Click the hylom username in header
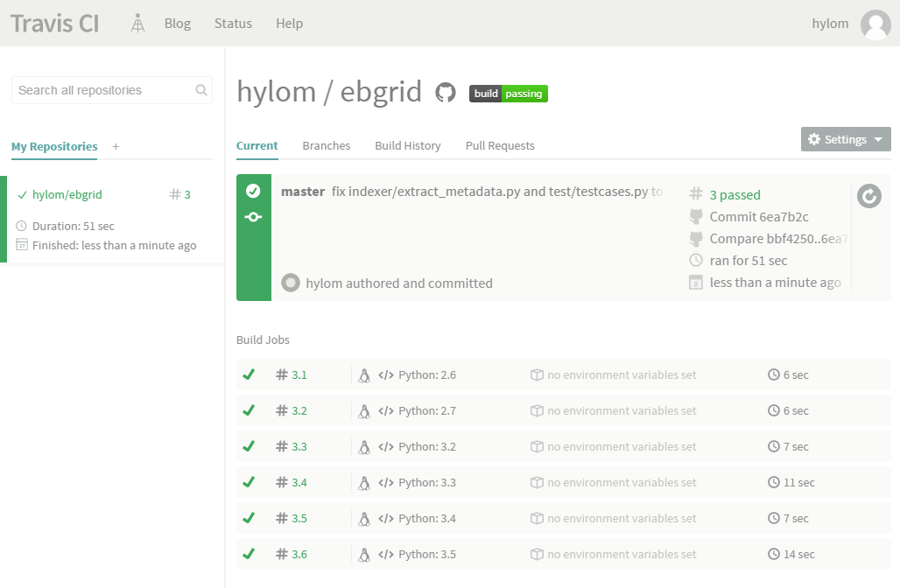900x588 pixels. tap(830, 24)
